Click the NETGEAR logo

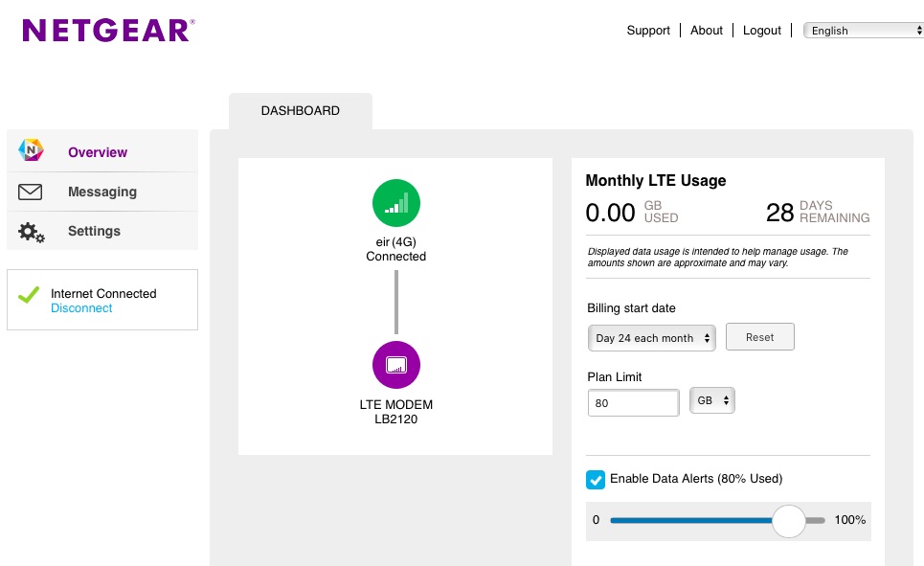(108, 30)
